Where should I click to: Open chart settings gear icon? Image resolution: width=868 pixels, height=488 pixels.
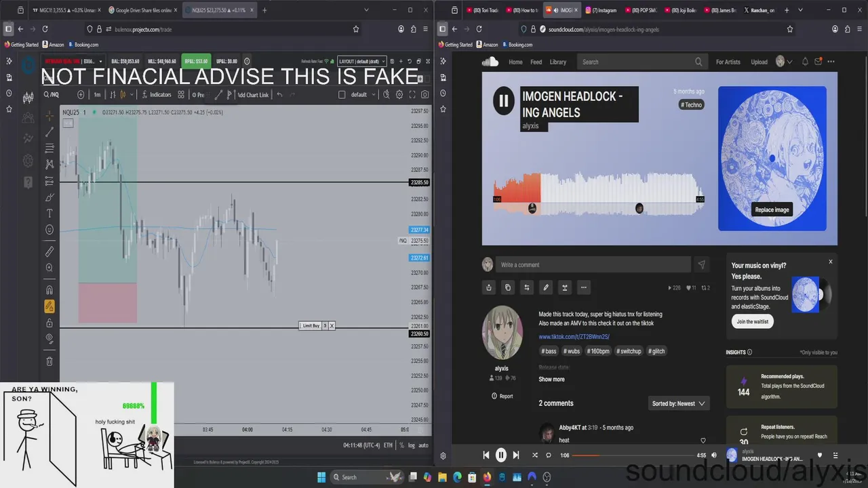pos(399,94)
